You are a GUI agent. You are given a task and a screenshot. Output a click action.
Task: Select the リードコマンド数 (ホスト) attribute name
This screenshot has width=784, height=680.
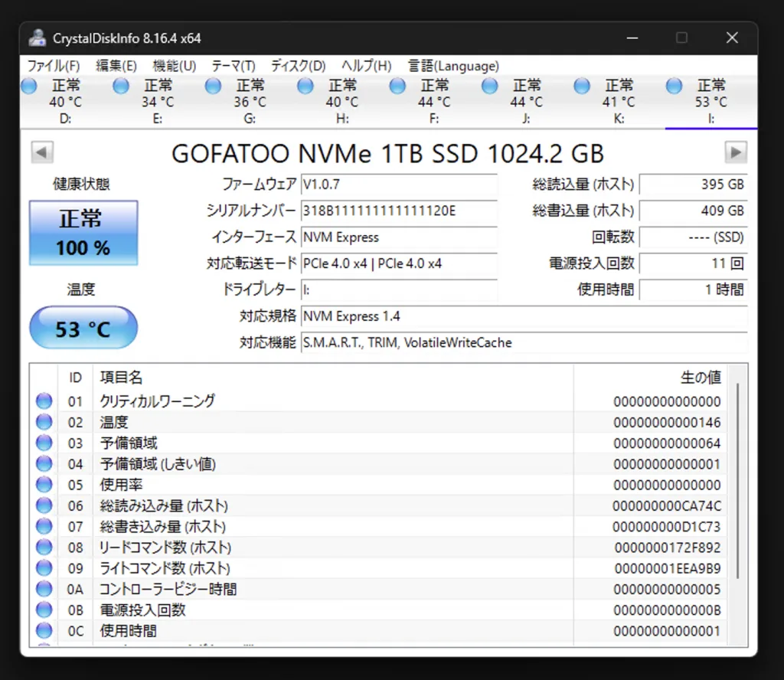pyautogui.click(x=165, y=548)
